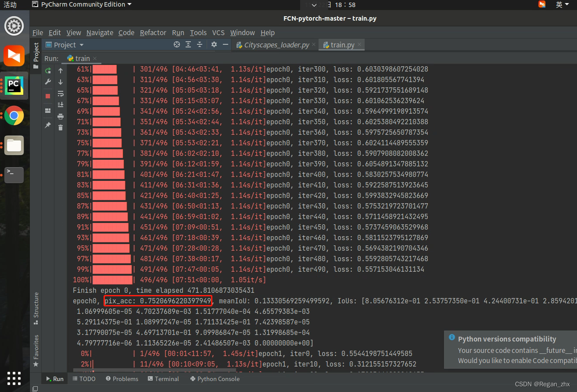Stop the running train process
Screen dimensions: 577x392
48,96
